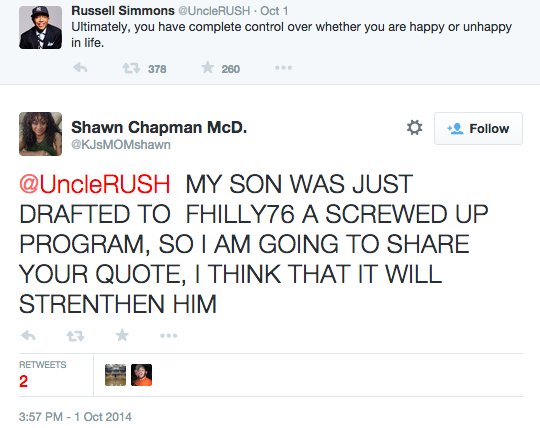Screen dimensions: 540x428
Task: Open the Oct 1 date of Russell's tweet
Action: (274, 11)
